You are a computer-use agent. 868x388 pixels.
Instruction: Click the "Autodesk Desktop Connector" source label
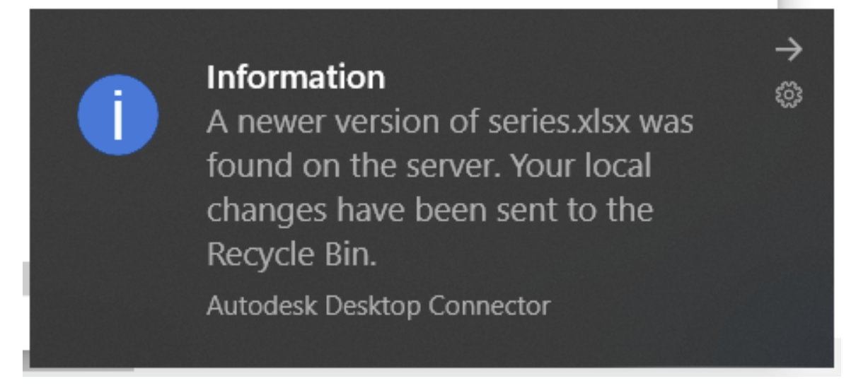pos(378,305)
